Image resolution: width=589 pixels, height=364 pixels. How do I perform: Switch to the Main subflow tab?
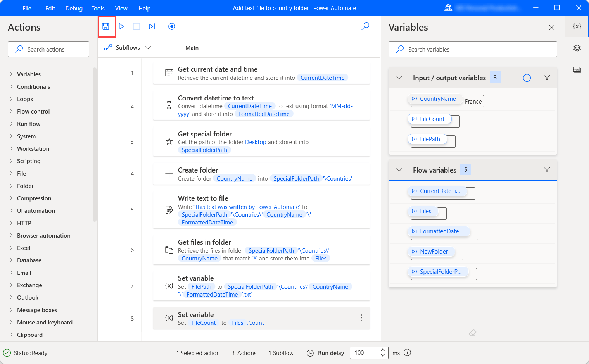pos(192,47)
